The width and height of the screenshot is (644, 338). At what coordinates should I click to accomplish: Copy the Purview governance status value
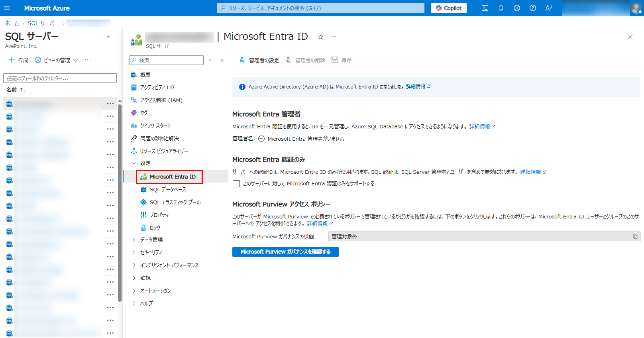[635, 236]
